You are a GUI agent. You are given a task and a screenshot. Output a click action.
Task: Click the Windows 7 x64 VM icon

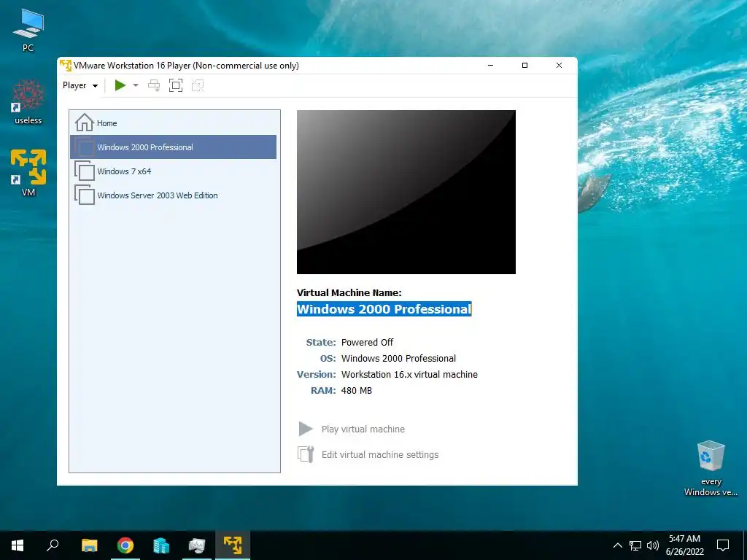85,171
